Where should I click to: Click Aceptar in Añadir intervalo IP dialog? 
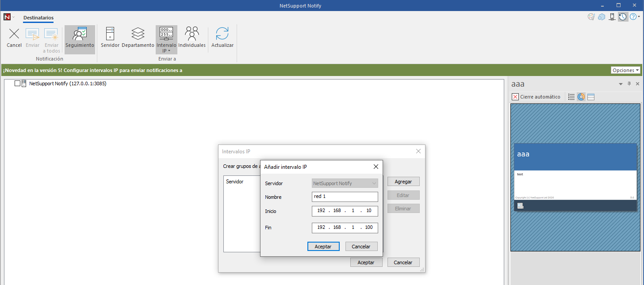click(323, 247)
